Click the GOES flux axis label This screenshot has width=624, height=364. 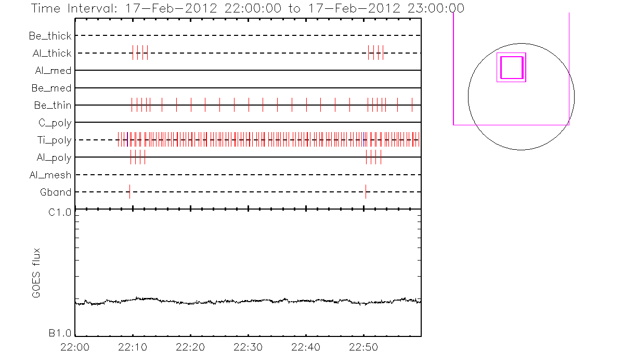click(x=36, y=273)
